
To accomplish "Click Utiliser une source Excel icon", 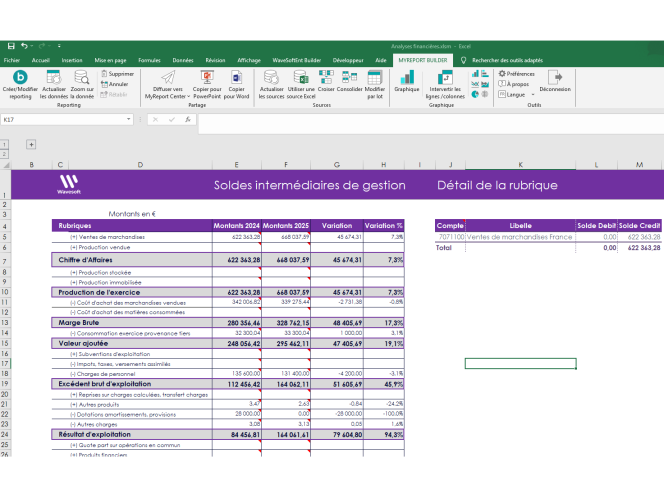I will pyautogui.click(x=301, y=77).
